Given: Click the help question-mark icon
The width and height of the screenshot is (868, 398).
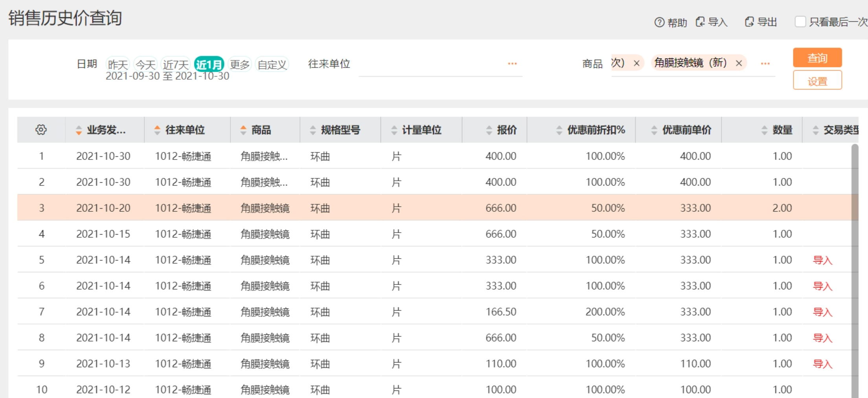Looking at the screenshot, I should click(x=659, y=22).
